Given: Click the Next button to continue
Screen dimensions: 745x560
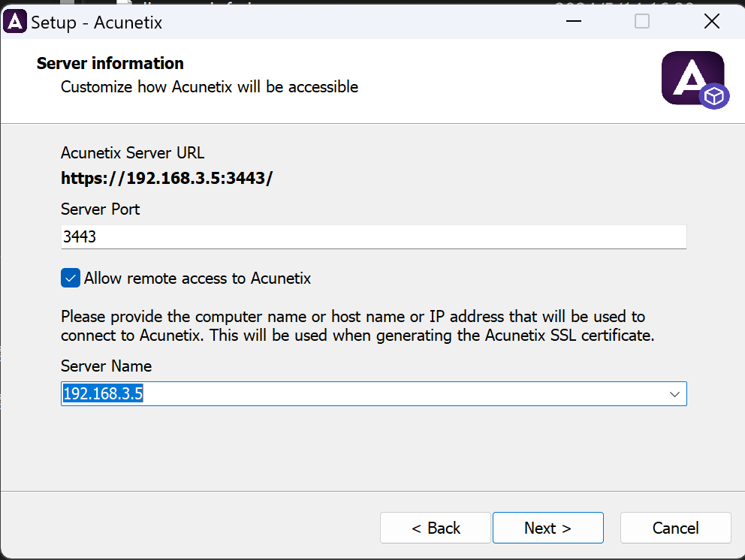Looking at the screenshot, I should pos(547,527).
